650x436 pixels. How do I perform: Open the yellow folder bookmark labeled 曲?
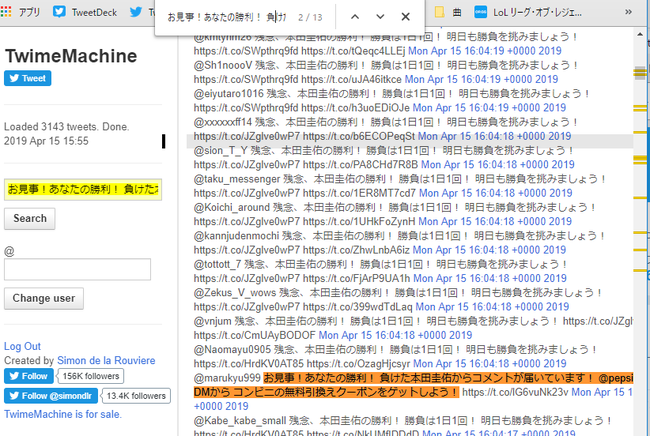click(x=448, y=12)
